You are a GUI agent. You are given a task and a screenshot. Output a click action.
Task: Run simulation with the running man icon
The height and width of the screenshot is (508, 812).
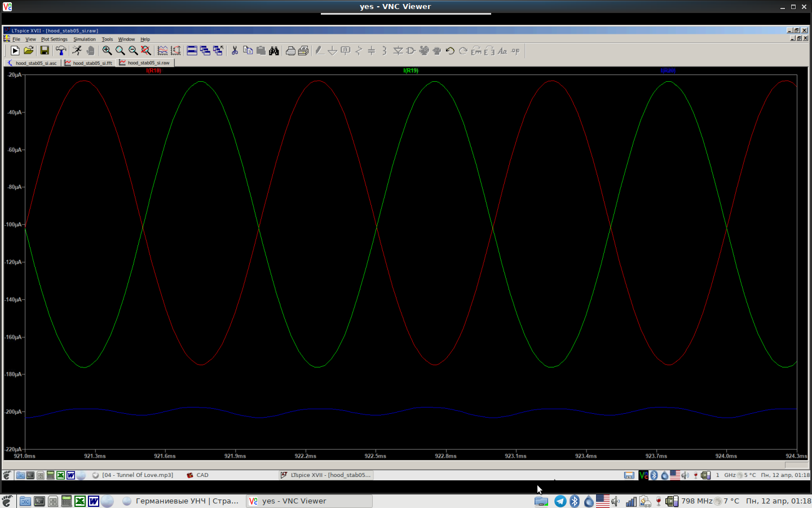[77, 51]
